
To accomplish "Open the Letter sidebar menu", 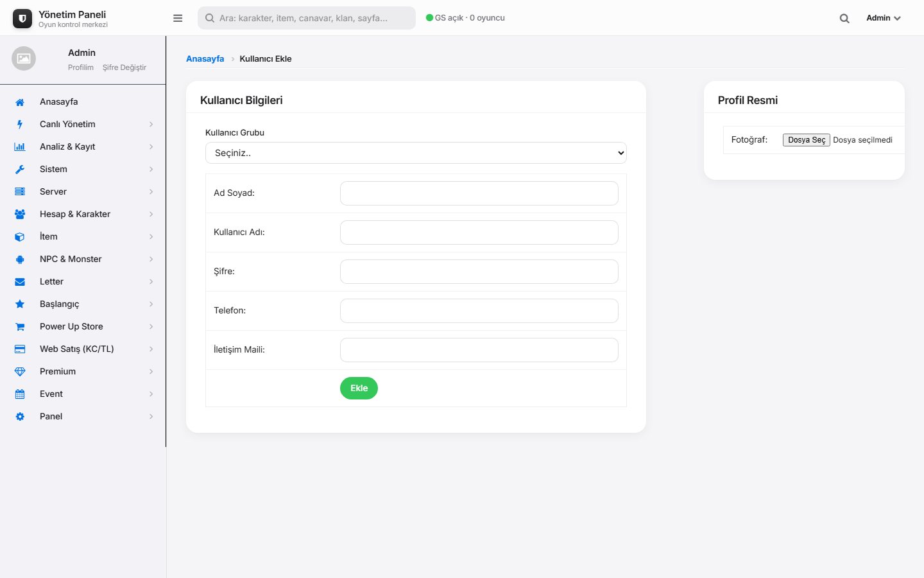I will 83,281.
